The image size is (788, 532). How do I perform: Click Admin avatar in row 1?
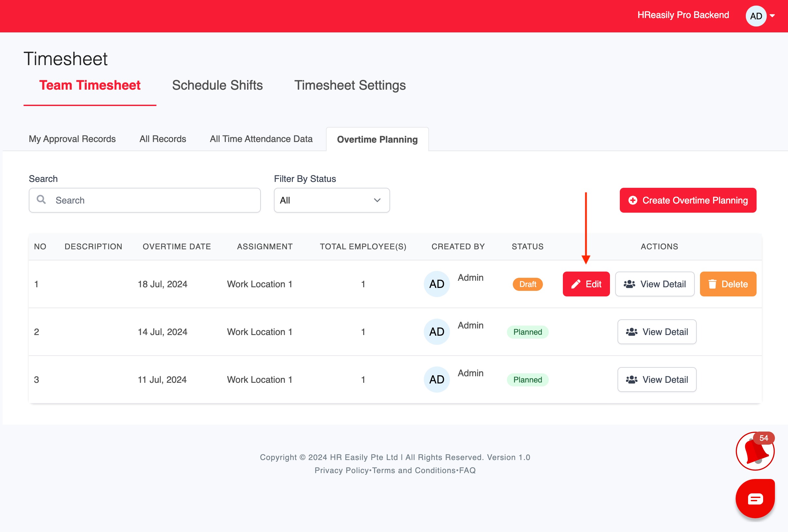[x=437, y=284]
